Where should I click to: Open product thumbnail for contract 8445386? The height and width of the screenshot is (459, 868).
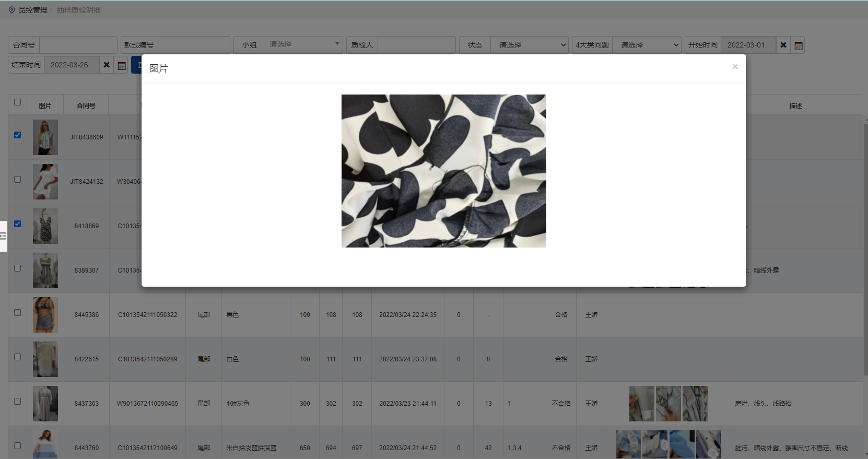pos(45,315)
